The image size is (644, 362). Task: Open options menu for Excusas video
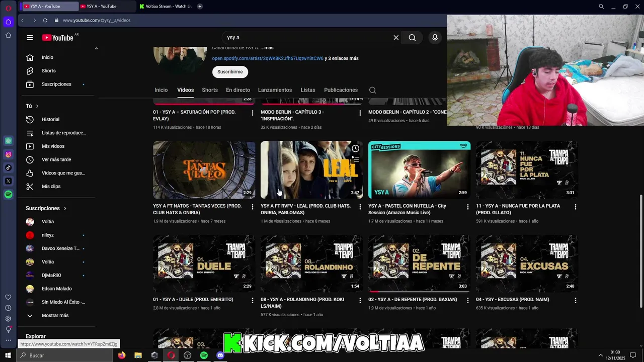coord(576,300)
